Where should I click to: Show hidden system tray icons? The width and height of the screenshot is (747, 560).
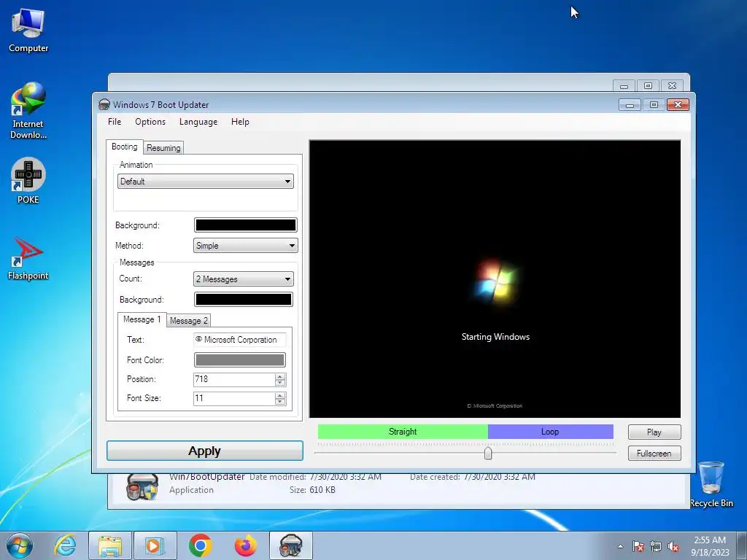pyautogui.click(x=620, y=546)
